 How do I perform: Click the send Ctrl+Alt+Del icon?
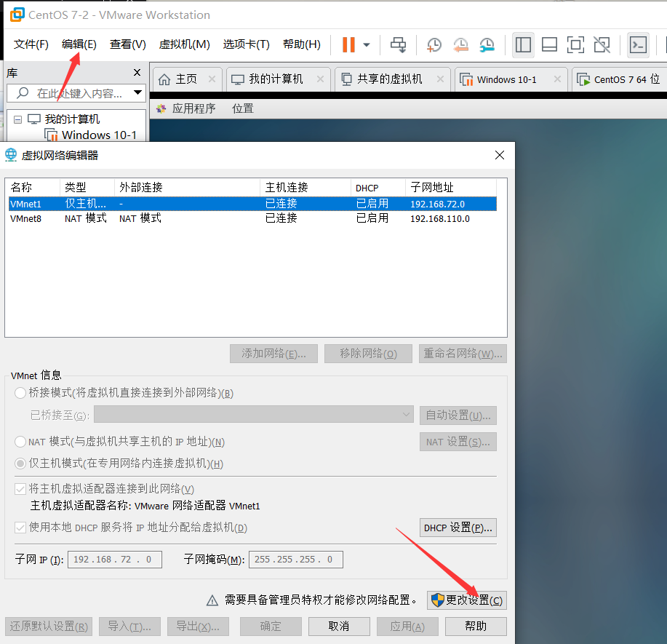[x=398, y=44]
